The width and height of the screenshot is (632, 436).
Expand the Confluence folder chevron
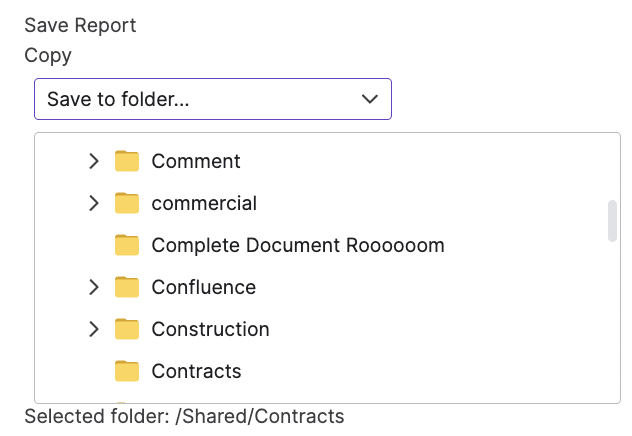(x=94, y=287)
